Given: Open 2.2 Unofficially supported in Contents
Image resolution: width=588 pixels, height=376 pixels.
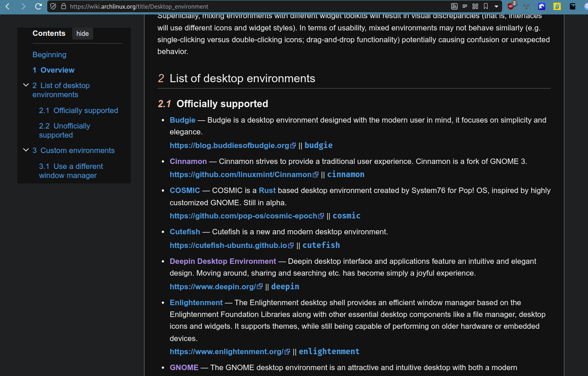Looking at the screenshot, I should 65,130.
